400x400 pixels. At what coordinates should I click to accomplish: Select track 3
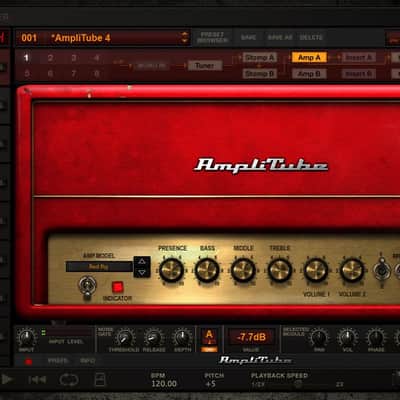(74, 58)
